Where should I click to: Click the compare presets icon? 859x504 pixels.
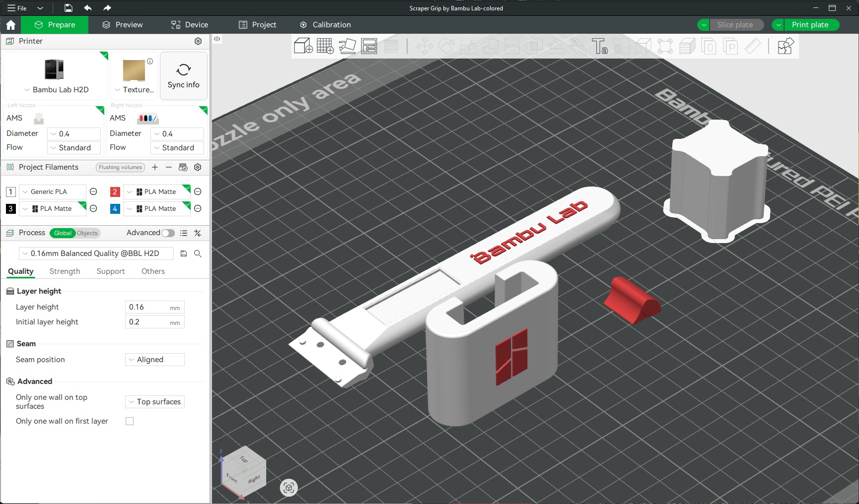pos(198,233)
